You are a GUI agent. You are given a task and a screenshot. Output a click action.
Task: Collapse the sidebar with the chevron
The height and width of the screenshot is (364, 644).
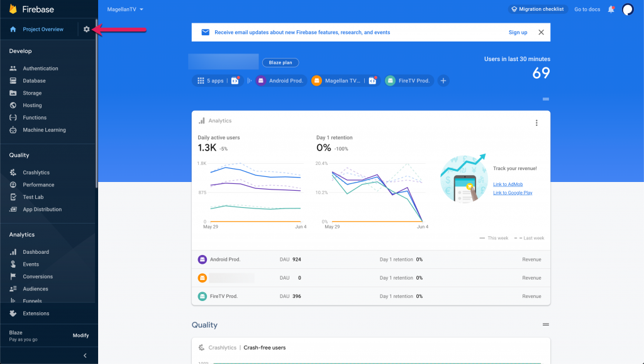pyautogui.click(x=85, y=355)
